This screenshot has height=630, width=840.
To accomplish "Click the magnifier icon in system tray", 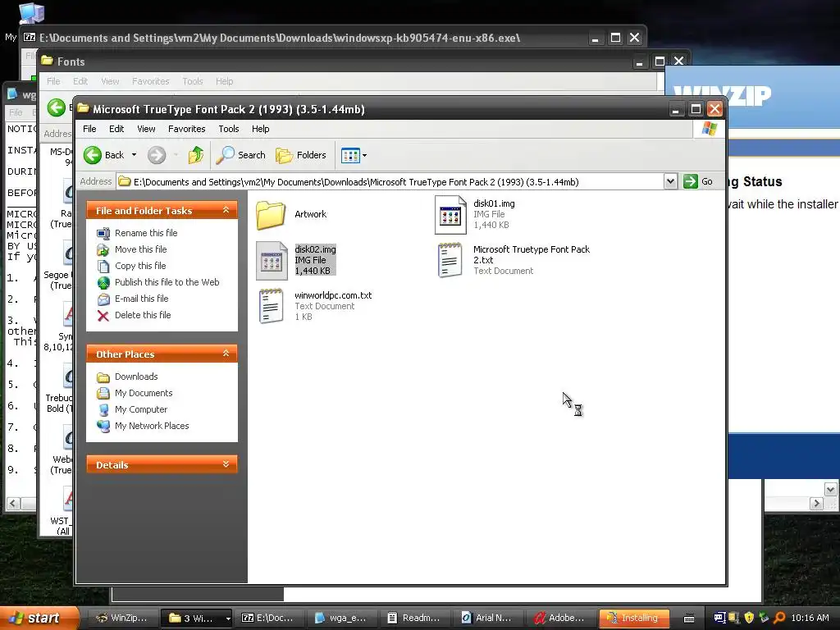I will pyautogui.click(x=779, y=618).
